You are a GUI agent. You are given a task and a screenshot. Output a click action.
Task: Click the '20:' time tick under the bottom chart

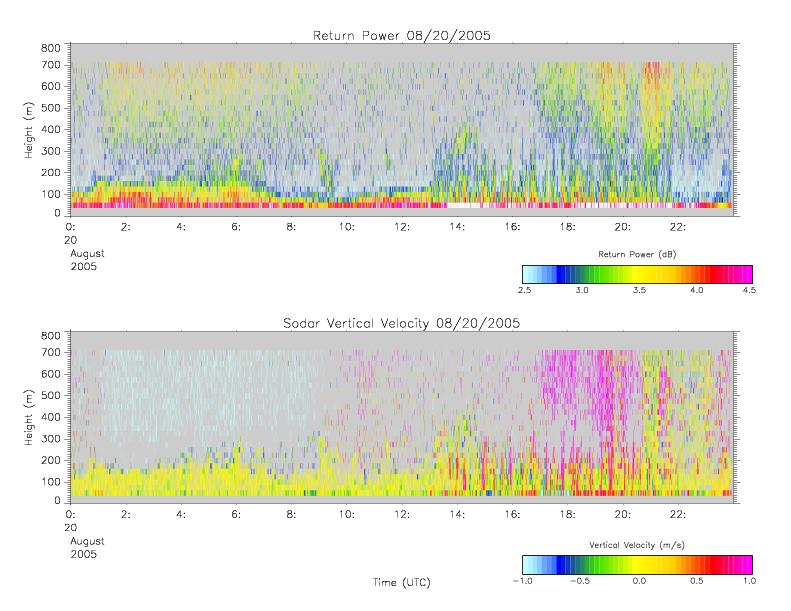point(622,514)
